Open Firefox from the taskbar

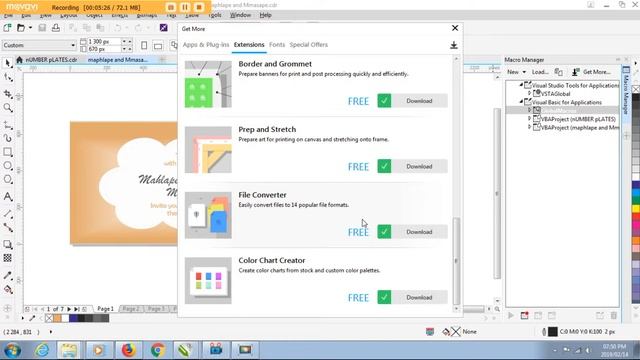pyautogui.click(x=128, y=350)
